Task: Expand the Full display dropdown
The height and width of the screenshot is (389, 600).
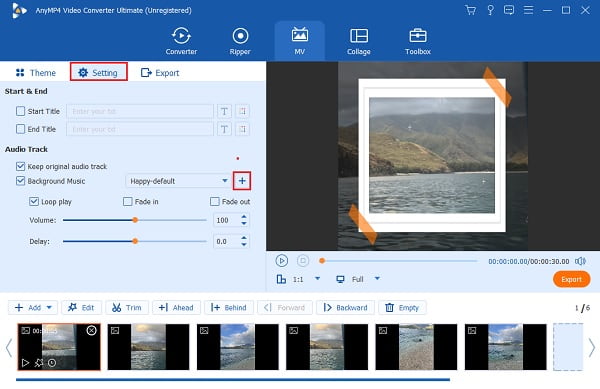Action: [x=377, y=278]
